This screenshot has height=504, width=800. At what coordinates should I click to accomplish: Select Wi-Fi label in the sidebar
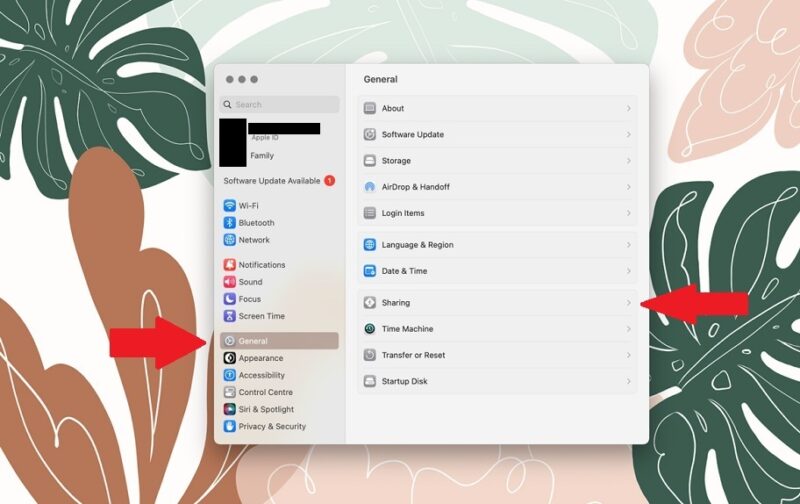point(248,206)
